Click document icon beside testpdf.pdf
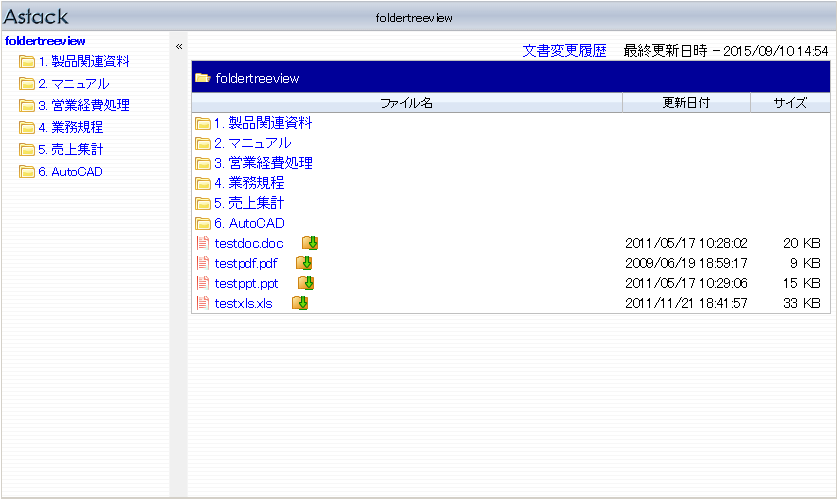 (x=203, y=263)
